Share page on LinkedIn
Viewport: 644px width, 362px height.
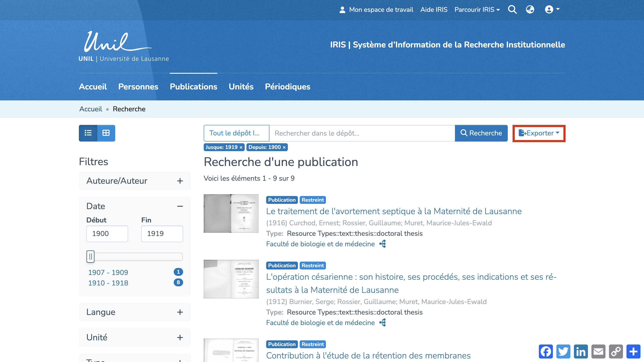tap(581, 352)
